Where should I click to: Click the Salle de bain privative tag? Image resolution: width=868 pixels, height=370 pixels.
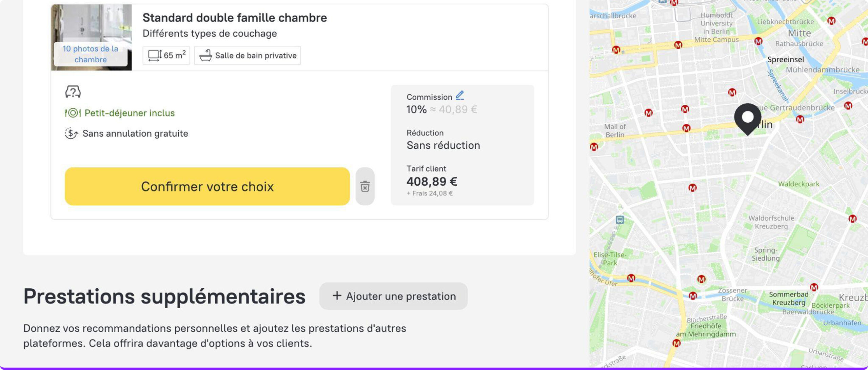pos(256,55)
